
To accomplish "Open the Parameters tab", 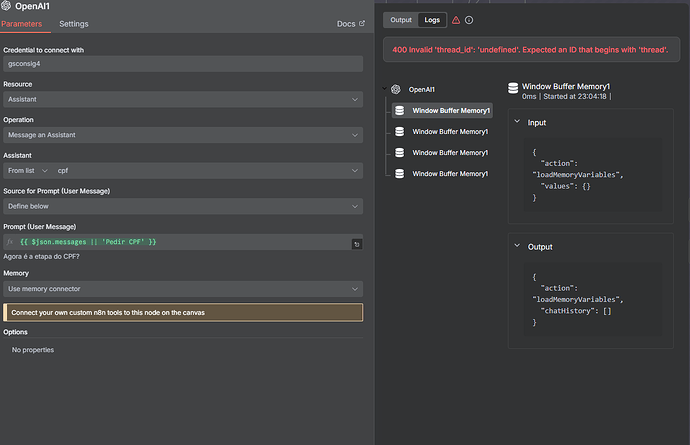I will coord(22,24).
